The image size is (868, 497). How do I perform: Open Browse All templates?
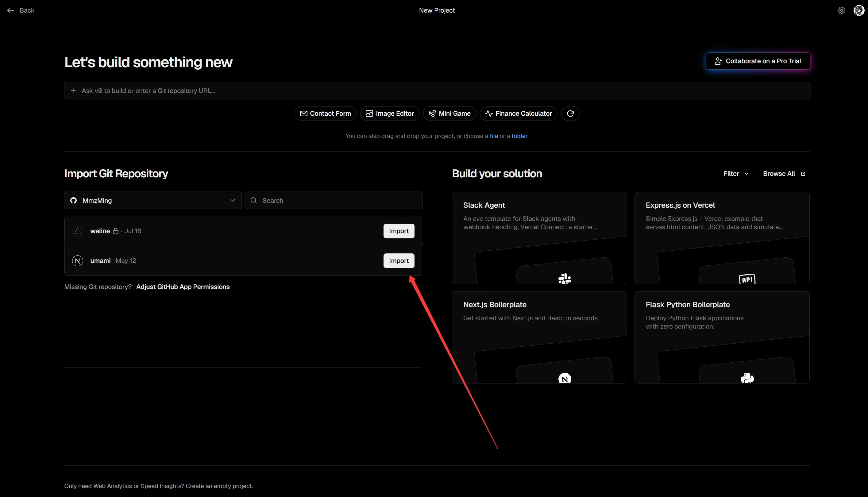click(784, 174)
